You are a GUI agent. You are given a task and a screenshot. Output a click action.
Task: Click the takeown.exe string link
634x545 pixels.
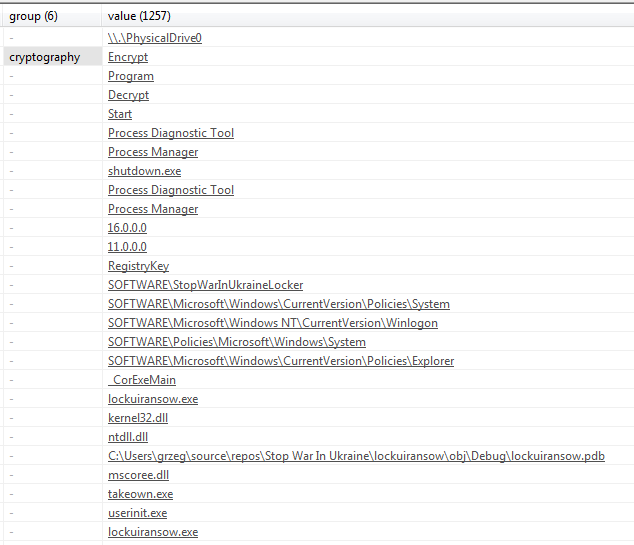point(140,494)
